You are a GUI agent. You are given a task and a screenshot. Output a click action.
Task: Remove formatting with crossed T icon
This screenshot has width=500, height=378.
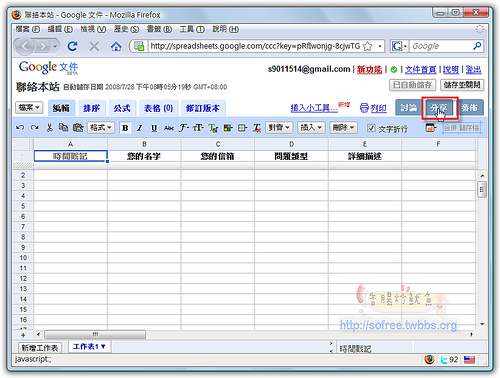pyautogui.click(x=257, y=128)
